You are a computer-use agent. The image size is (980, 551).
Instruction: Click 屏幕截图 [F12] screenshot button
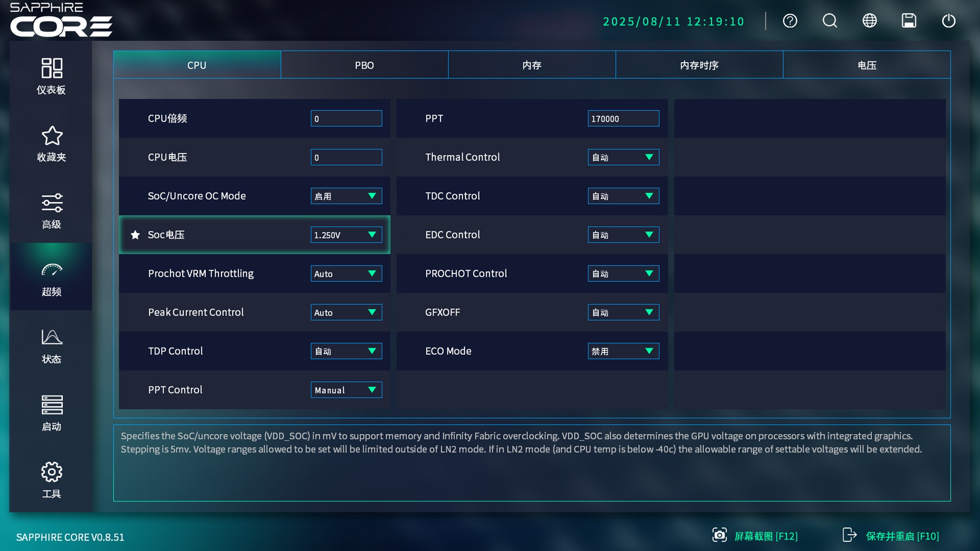[755, 536]
